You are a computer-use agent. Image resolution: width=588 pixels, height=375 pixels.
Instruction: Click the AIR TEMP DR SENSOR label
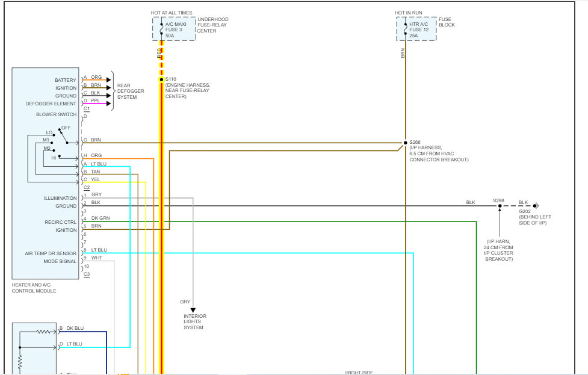pos(51,253)
